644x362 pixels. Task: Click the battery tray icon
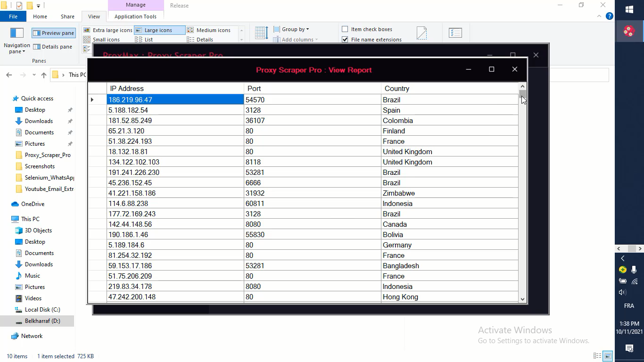(x=623, y=281)
